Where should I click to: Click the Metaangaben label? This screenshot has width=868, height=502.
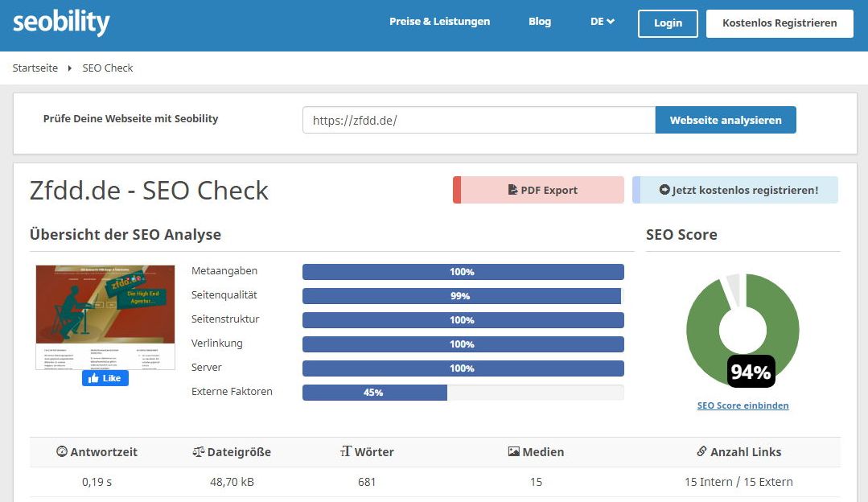pyautogui.click(x=224, y=270)
